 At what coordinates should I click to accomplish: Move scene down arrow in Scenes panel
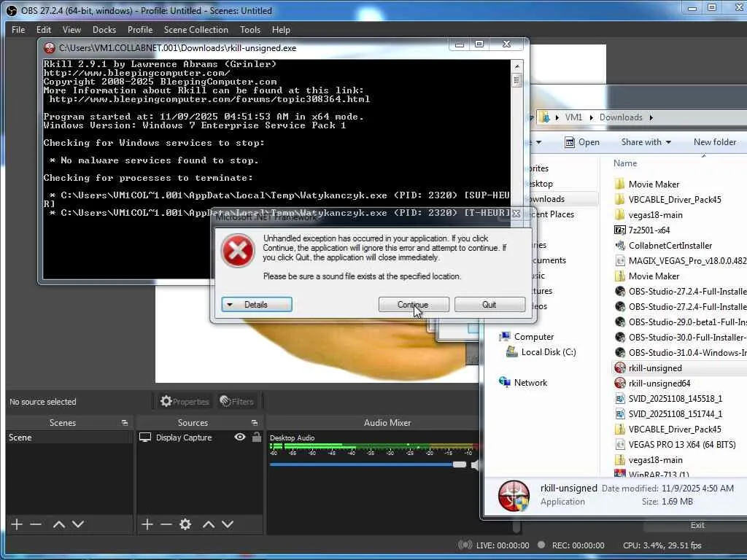[x=78, y=524]
